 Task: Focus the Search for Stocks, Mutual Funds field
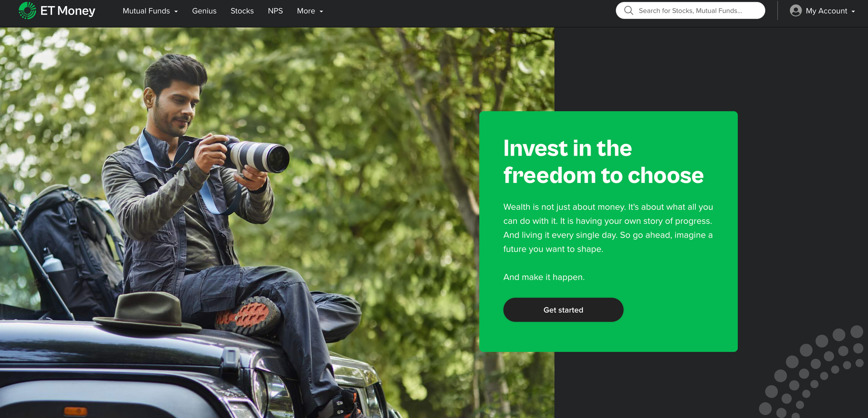(690, 10)
